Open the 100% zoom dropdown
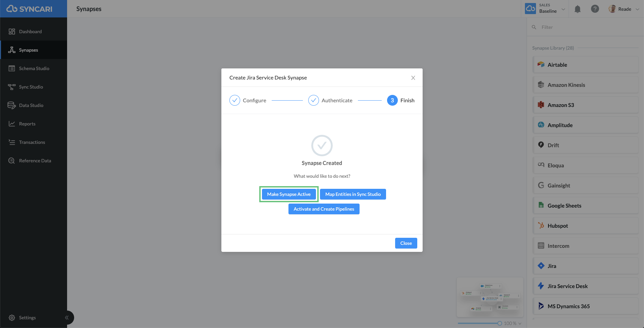Image resolution: width=644 pixels, height=328 pixels. [x=513, y=323]
